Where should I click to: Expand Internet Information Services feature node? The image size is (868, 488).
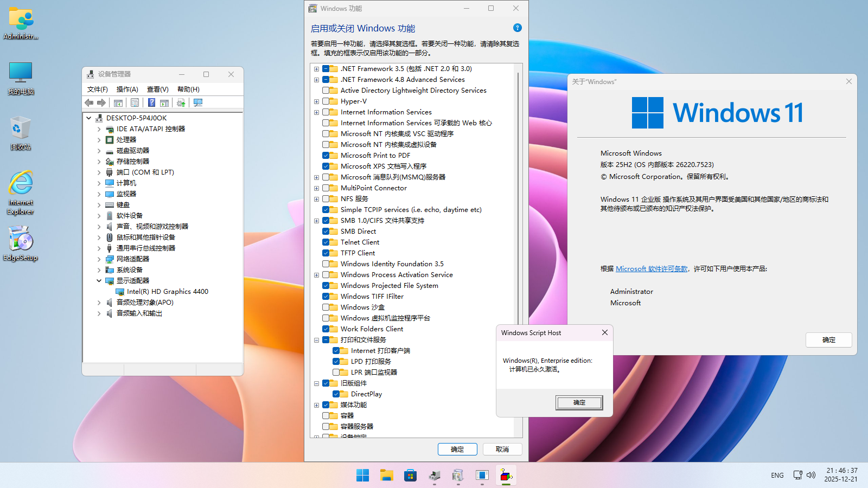coord(316,112)
